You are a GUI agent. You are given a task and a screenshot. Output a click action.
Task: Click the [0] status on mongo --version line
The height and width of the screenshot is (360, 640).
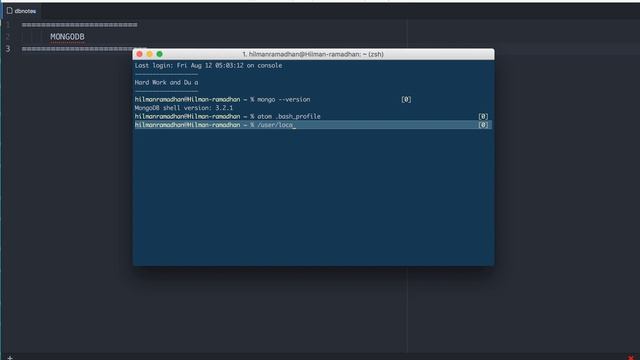(406, 100)
